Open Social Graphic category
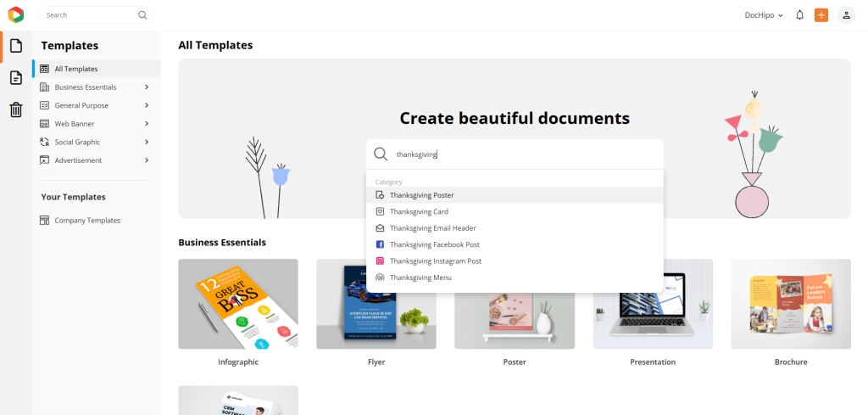868x415 pixels. click(x=97, y=142)
